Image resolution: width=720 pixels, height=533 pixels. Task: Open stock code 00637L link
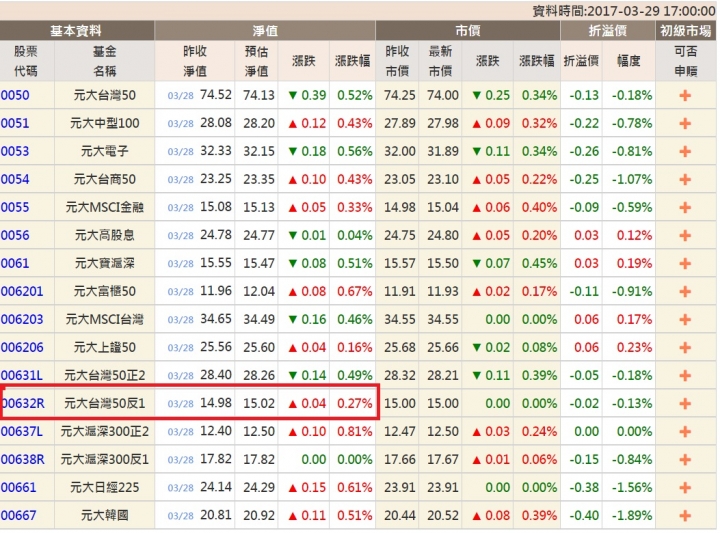pyautogui.click(x=22, y=432)
